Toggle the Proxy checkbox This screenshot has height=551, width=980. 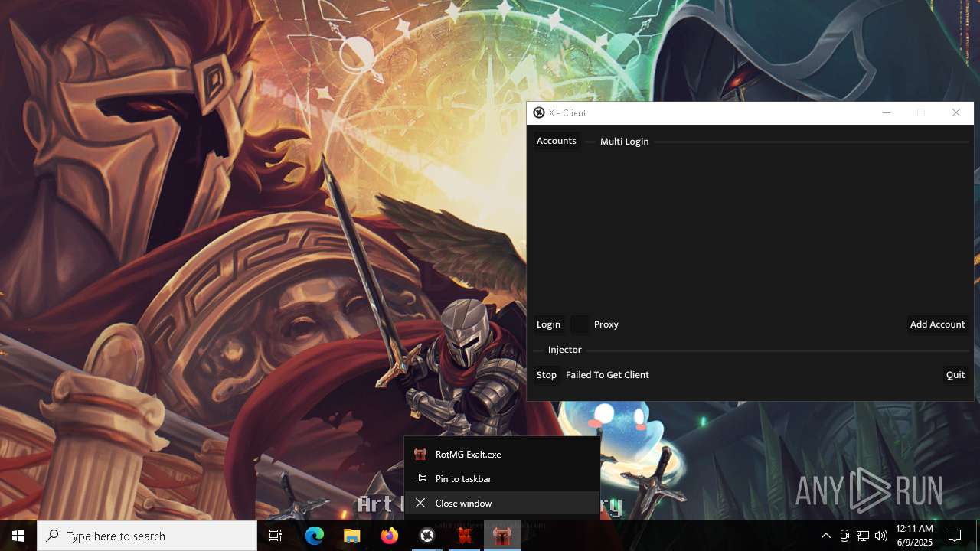[x=580, y=324]
